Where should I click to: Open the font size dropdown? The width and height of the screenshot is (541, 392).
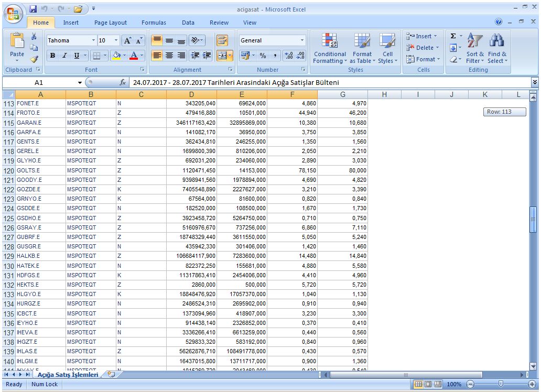tap(116, 40)
